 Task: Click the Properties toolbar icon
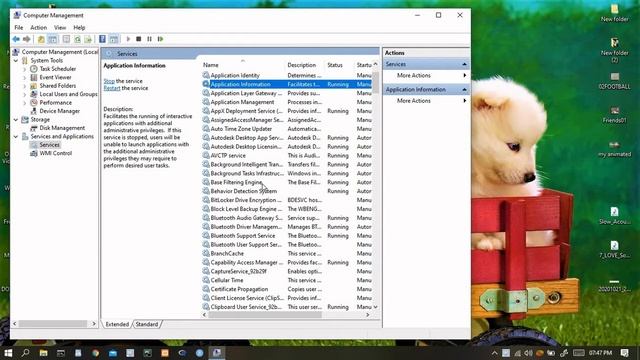[x=66, y=39]
